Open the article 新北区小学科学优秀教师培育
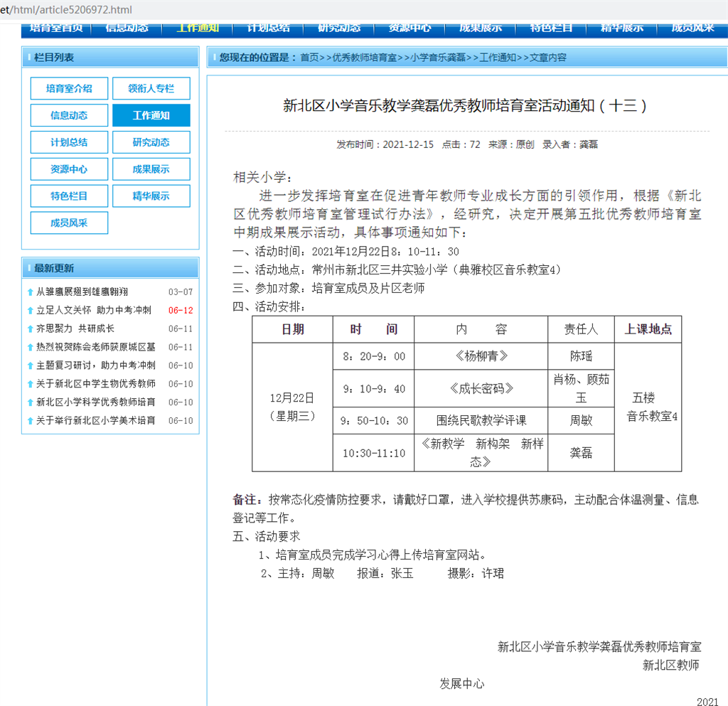The height and width of the screenshot is (706, 728). tap(96, 402)
